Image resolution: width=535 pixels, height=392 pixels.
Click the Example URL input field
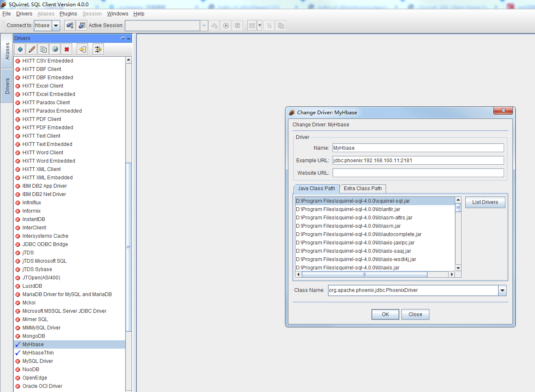click(418, 160)
